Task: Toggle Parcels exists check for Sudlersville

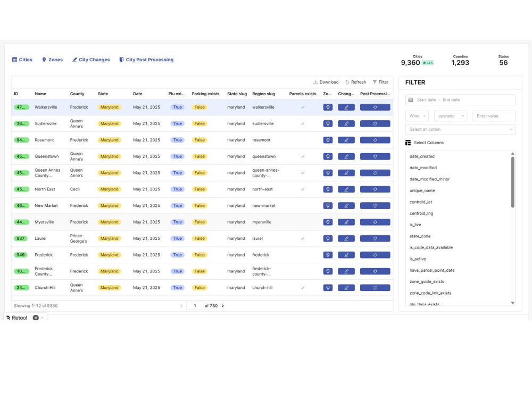Action: click(303, 123)
